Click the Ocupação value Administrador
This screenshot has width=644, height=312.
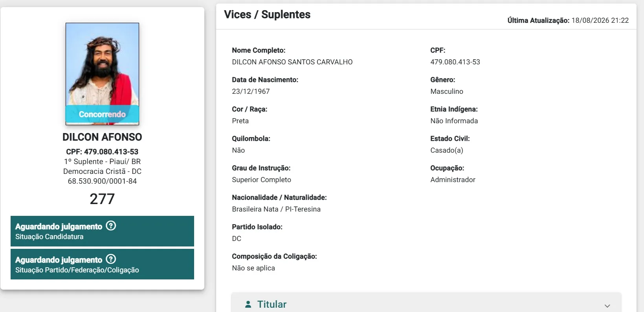point(453,180)
